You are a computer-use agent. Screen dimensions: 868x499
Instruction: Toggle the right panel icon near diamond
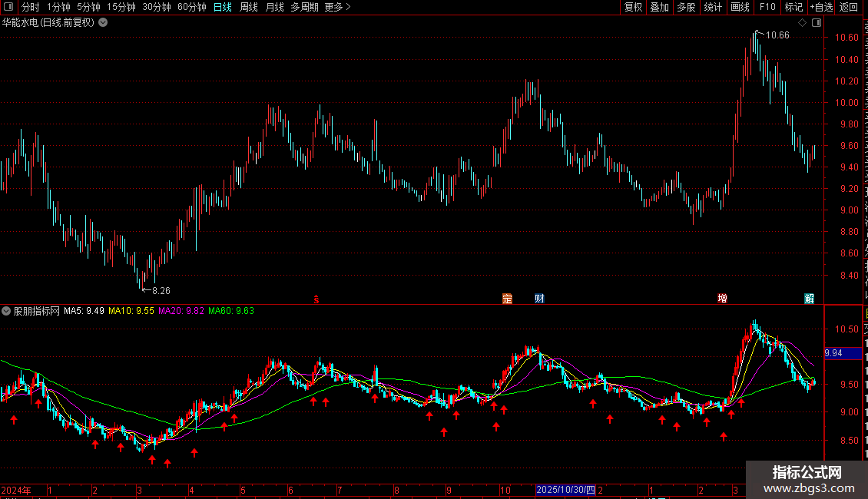817,23
